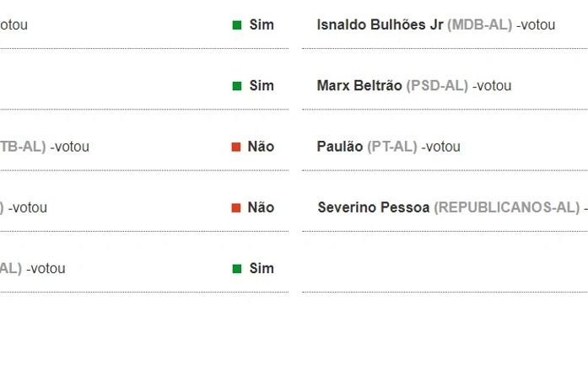588x392 pixels.
Task: Click the red square beside the second Não vote
Action: [236, 207]
